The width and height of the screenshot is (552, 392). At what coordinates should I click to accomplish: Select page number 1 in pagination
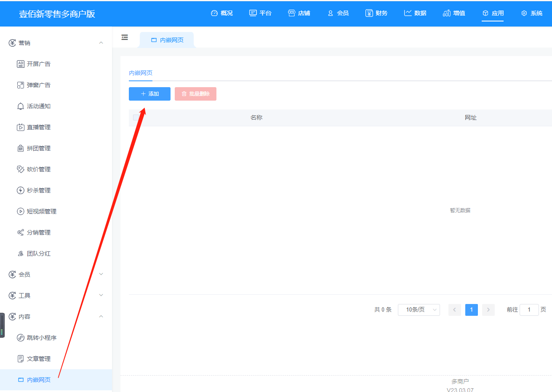point(472,309)
